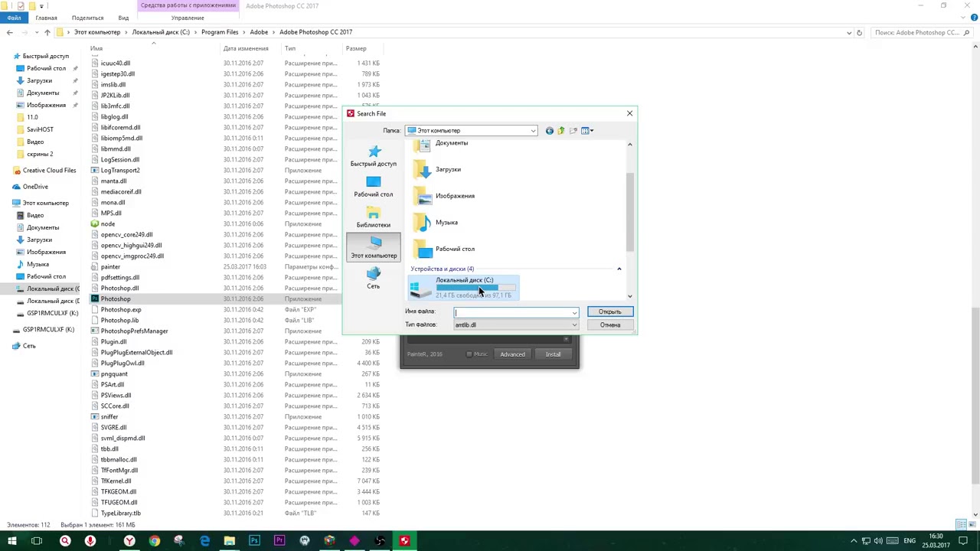
Task: Open the Изображения folder in dialog file list
Action: coord(445,196)
